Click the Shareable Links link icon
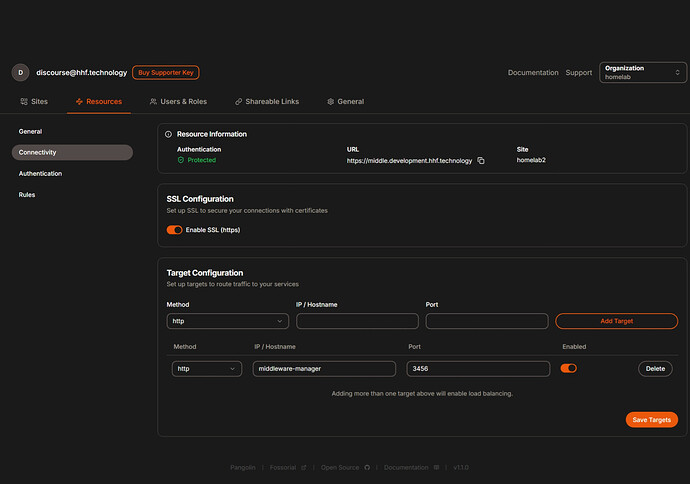 239,102
